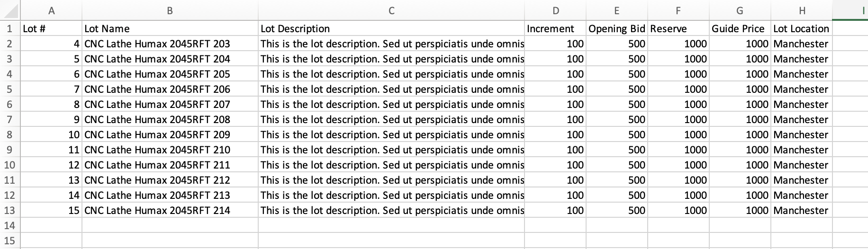The image size is (868, 249).
Task: Select row 1 header
Action: pos(9,29)
